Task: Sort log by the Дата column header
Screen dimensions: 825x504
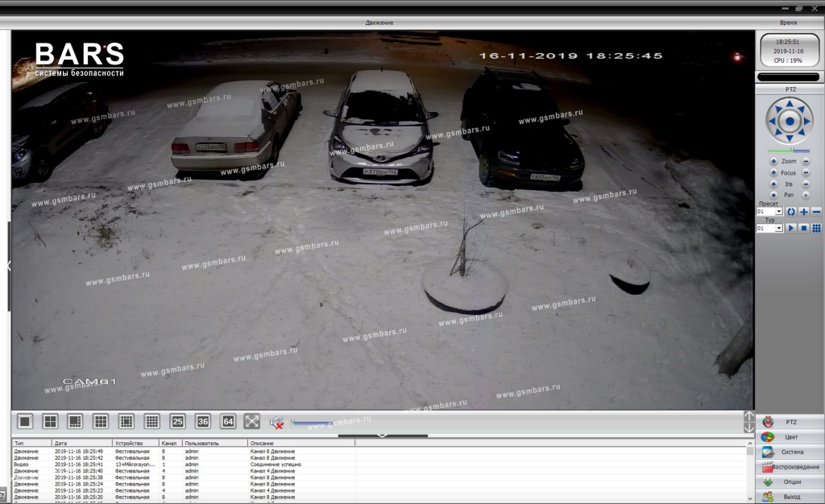Action: (x=82, y=443)
